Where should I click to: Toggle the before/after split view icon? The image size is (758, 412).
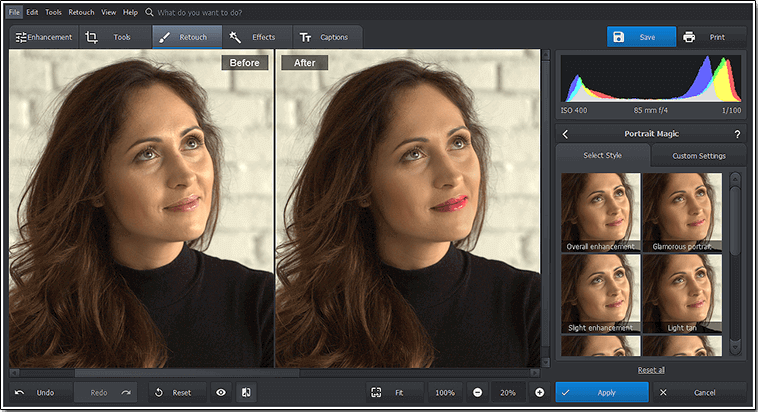(246, 393)
